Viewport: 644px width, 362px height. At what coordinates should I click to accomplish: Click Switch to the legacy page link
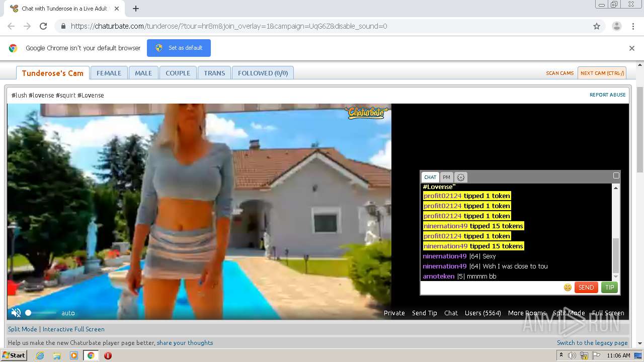pyautogui.click(x=592, y=343)
